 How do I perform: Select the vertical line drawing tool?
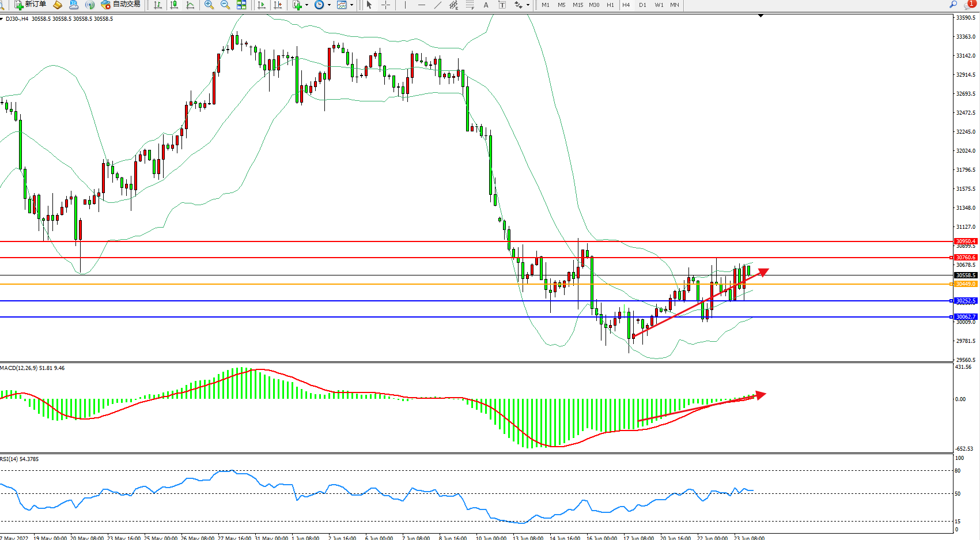click(405, 5)
